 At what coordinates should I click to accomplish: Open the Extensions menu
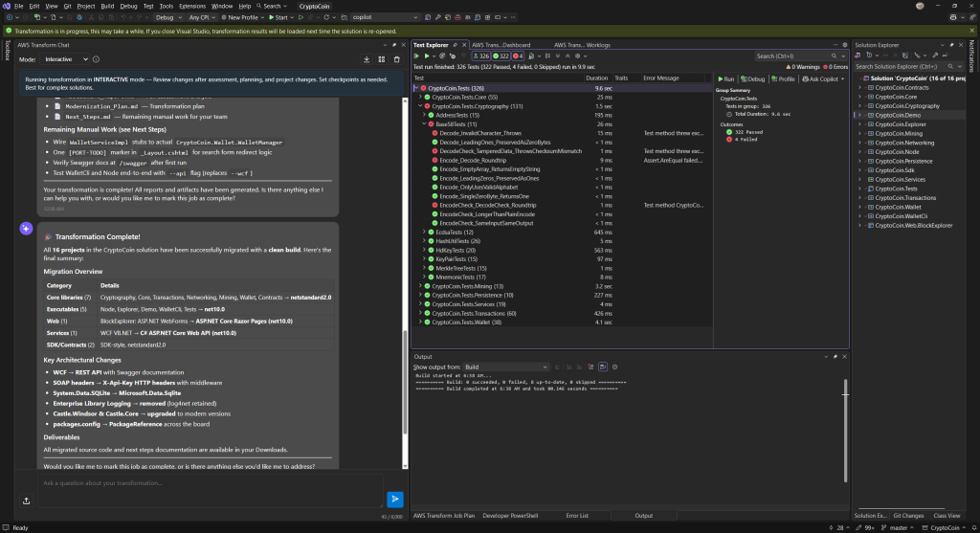pyautogui.click(x=191, y=7)
